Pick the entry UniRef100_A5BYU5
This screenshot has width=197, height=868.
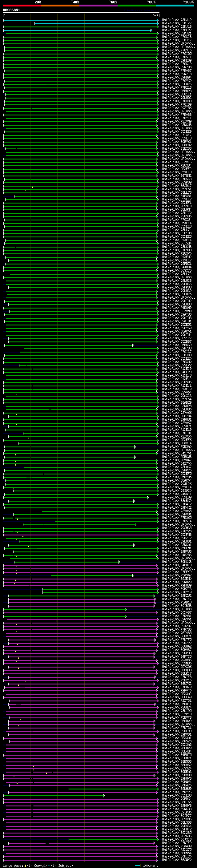[177, 477]
